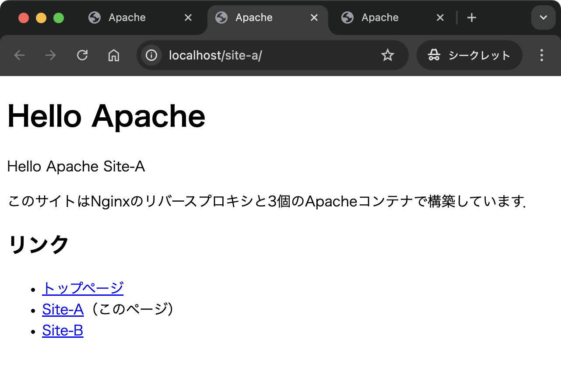The image size is (561, 392).
Task: Click the シークレット incognito button
Action: coord(469,55)
